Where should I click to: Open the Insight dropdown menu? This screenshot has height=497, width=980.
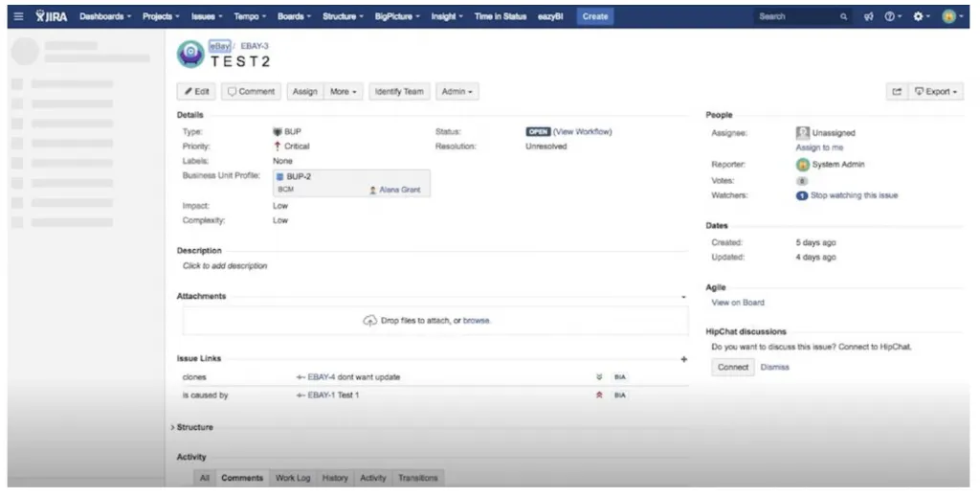447,16
